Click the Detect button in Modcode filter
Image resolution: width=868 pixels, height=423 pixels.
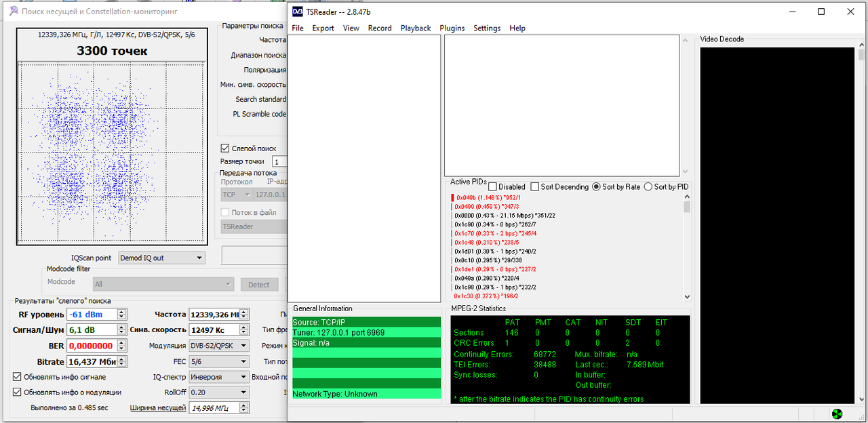(258, 285)
